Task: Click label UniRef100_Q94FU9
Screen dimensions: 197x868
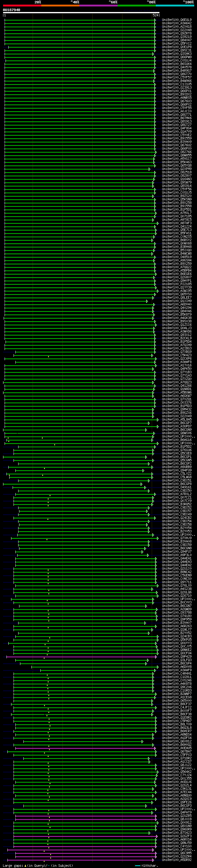Action: coord(177,470)
